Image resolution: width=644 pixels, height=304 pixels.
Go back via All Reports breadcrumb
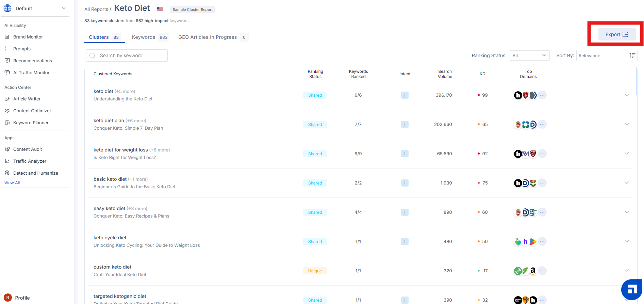click(96, 9)
